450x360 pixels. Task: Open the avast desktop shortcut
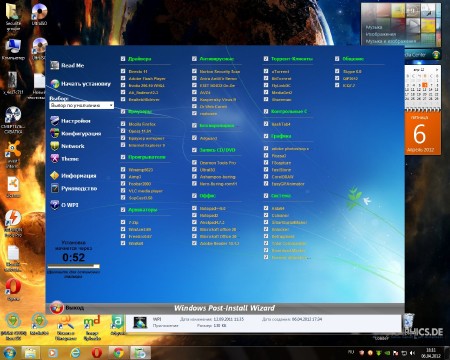pos(13,154)
